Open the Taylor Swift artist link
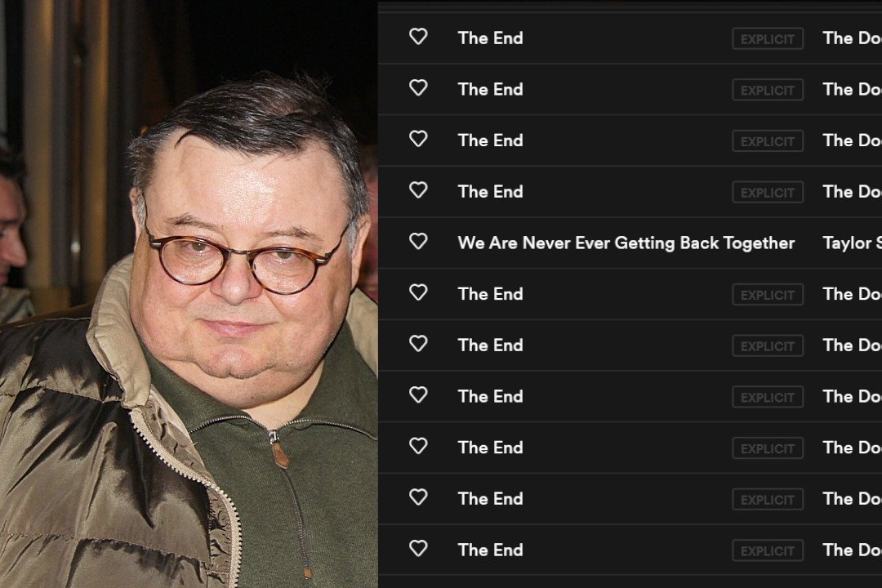This screenshot has height=588, width=882. tap(852, 243)
